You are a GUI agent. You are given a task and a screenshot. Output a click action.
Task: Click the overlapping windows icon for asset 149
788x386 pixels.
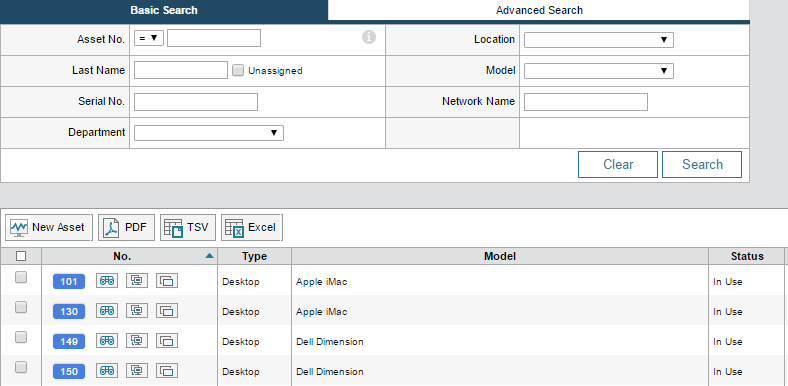pos(167,341)
